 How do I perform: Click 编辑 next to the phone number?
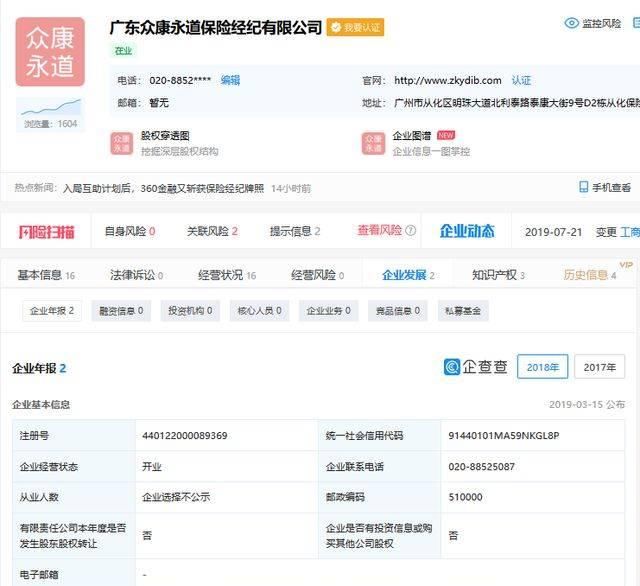pos(230,80)
